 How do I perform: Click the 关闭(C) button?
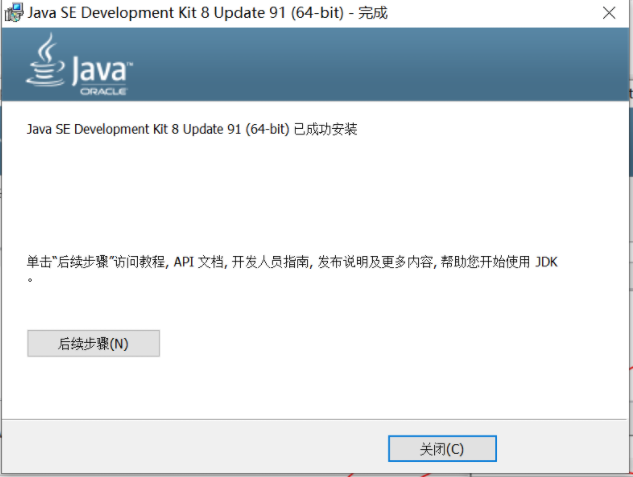[442, 448]
